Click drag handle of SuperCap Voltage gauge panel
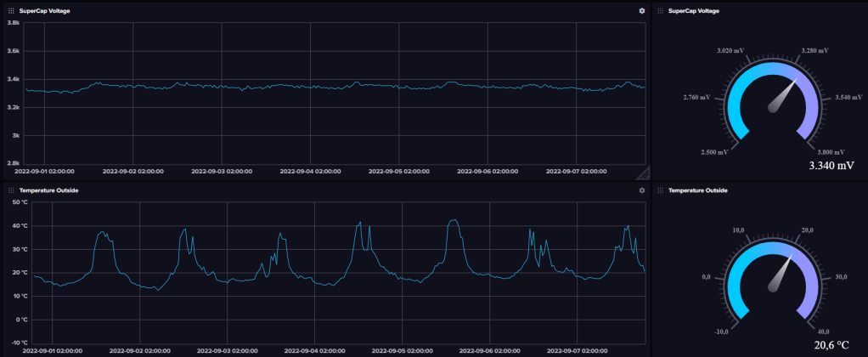The image size is (868, 357). tap(662, 11)
